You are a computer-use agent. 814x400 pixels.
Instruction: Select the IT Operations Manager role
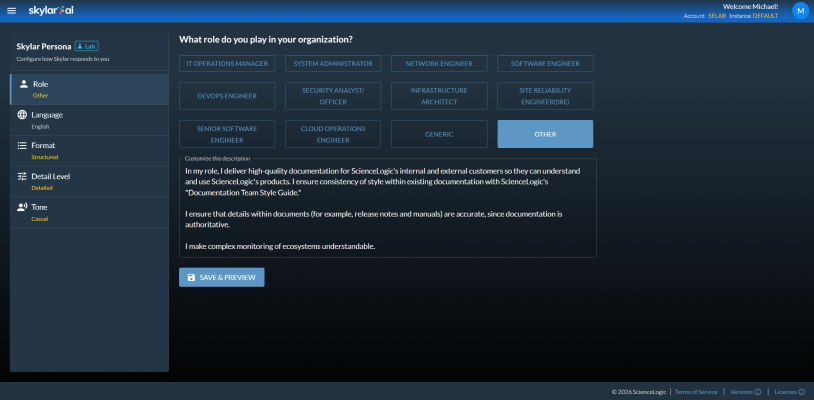[227, 64]
